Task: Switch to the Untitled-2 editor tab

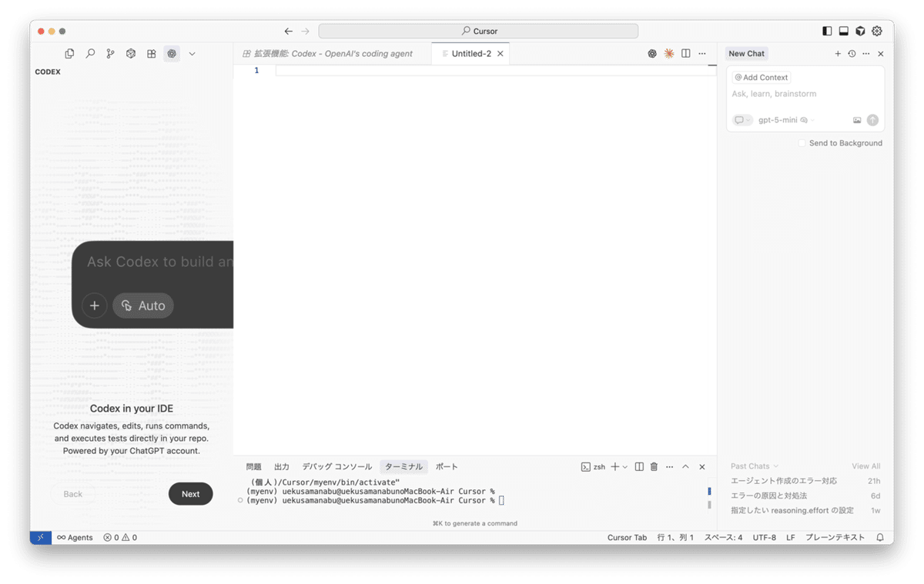Action: pos(470,53)
